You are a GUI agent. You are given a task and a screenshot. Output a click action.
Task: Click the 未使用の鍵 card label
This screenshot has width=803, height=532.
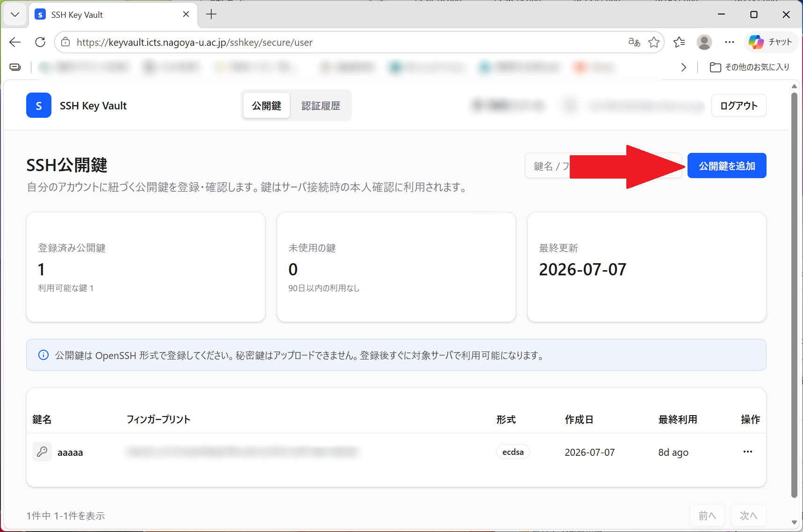[x=312, y=248]
